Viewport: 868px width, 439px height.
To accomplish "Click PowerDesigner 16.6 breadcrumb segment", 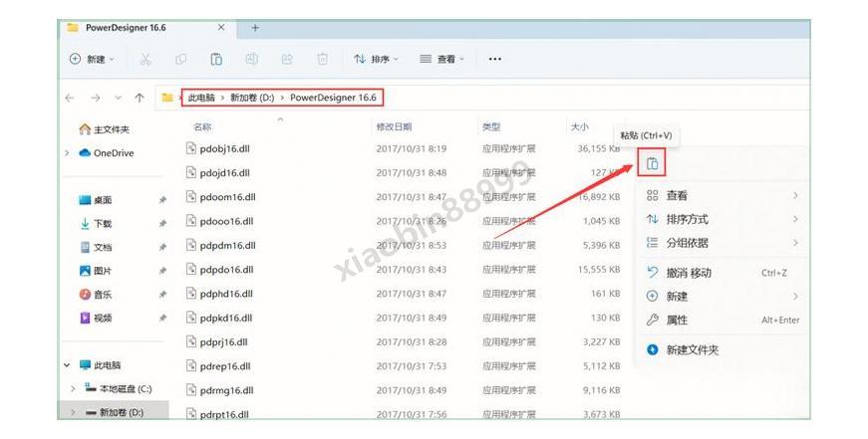I will (x=333, y=98).
